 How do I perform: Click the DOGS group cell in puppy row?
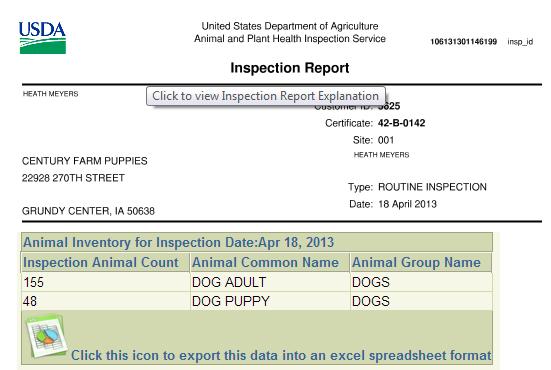(421, 301)
